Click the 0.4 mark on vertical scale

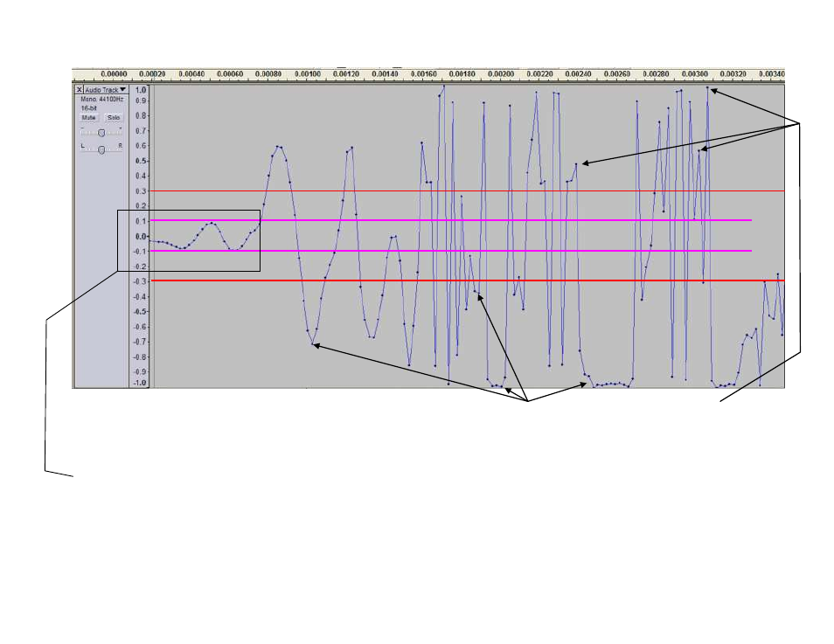click(141, 176)
